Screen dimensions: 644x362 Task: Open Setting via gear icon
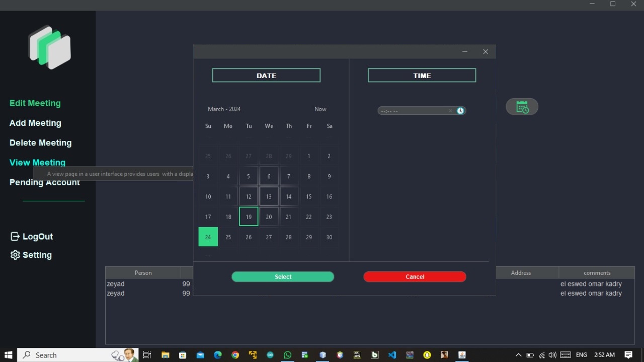(x=15, y=255)
